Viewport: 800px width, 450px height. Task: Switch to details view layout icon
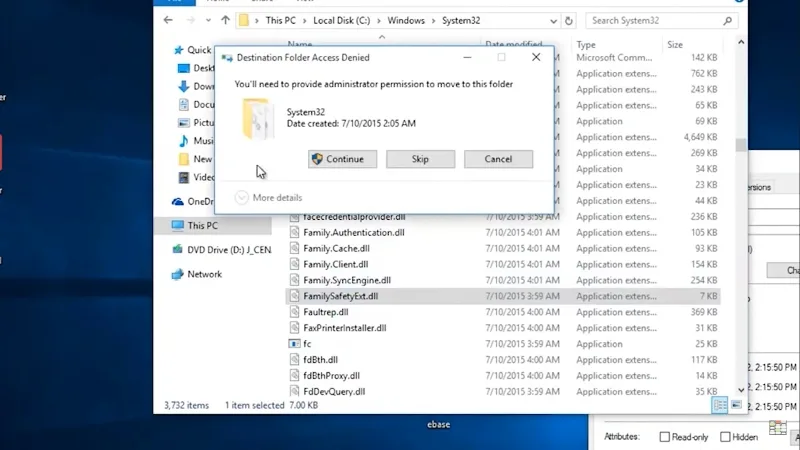720,405
